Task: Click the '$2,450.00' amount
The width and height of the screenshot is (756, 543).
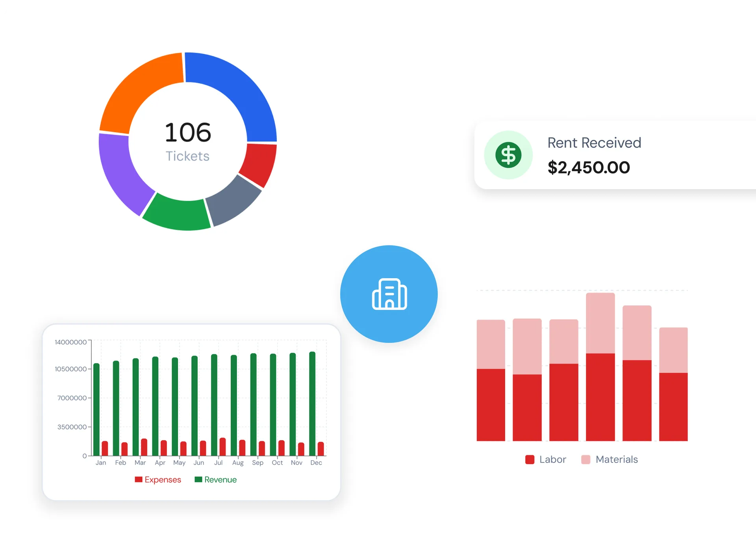Action: click(589, 167)
